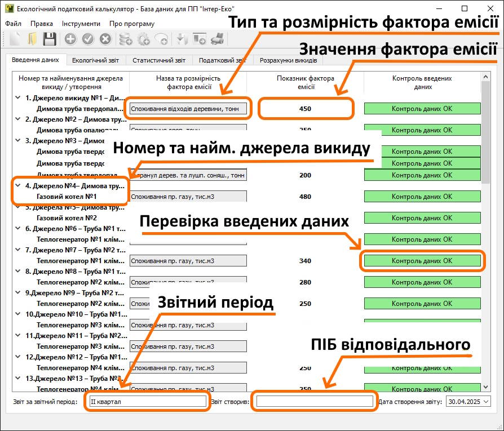Image resolution: width=504 pixels, height=431 pixels.
Task: Click the emission factor value 280
Action: (305, 282)
